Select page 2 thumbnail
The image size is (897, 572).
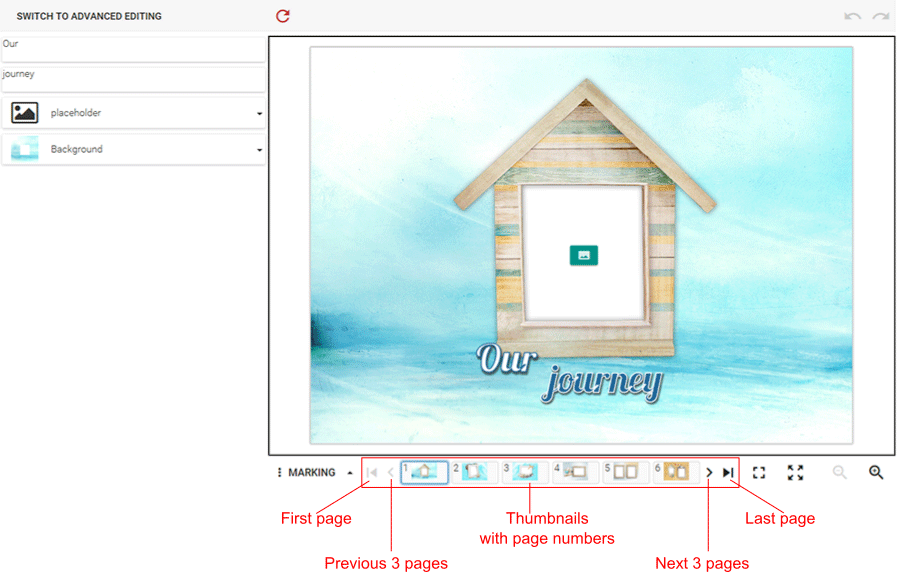pos(474,472)
